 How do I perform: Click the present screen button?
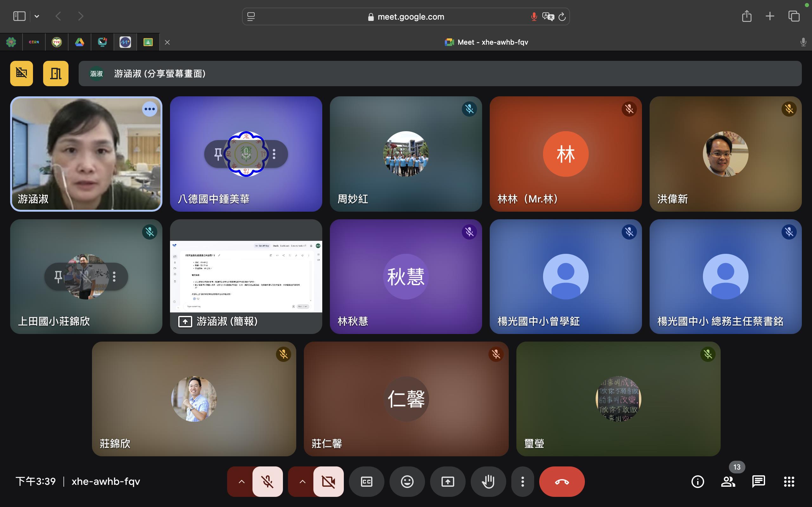pyautogui.click(x=447, y=482)
